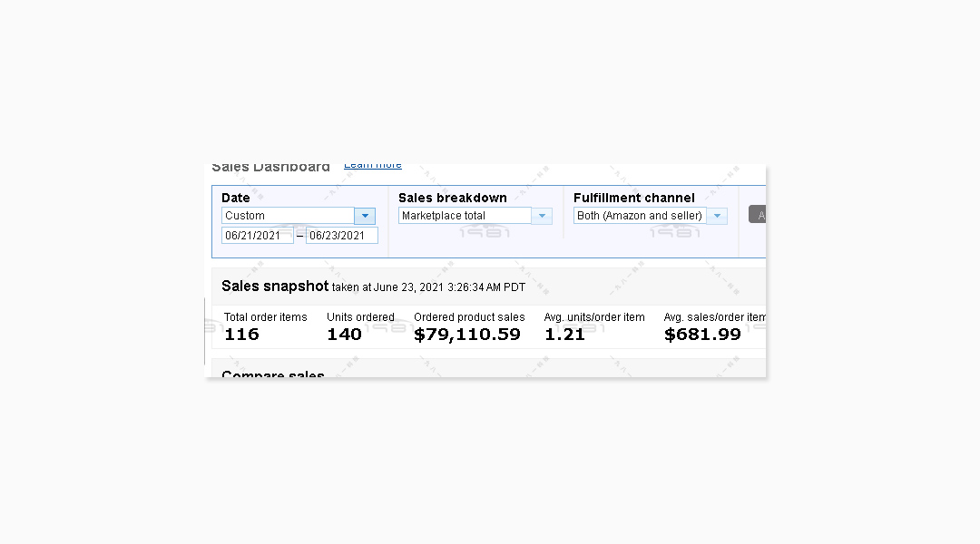Click the Custom date range text box
Image resolution: width=980 pixels, height=544 pixels.
point(289,216)
